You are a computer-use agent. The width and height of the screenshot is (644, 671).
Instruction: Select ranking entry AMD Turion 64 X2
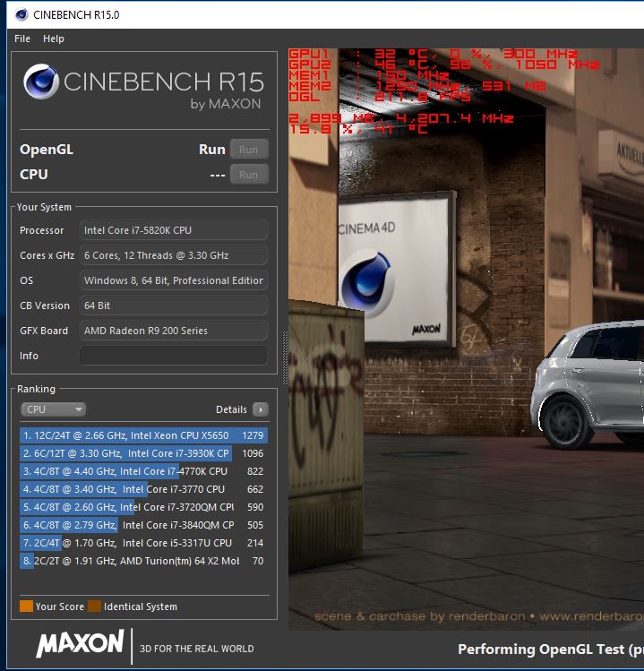click(144, 561)
